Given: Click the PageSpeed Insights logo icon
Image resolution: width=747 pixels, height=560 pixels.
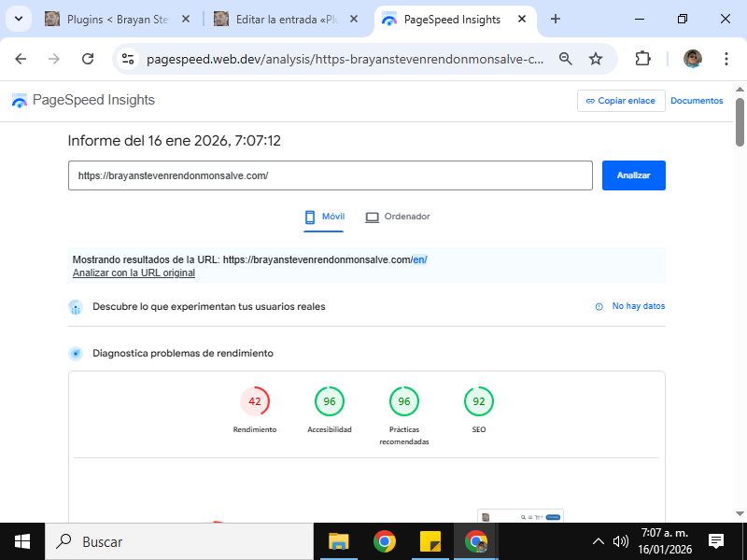Looking at the screenshot, I should click(x=20, y=101).
